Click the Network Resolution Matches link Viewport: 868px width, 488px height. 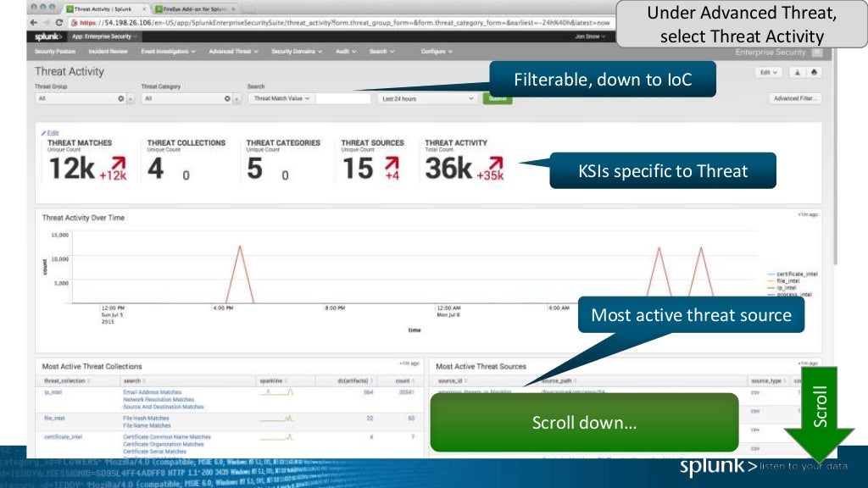tap(159, 400)
